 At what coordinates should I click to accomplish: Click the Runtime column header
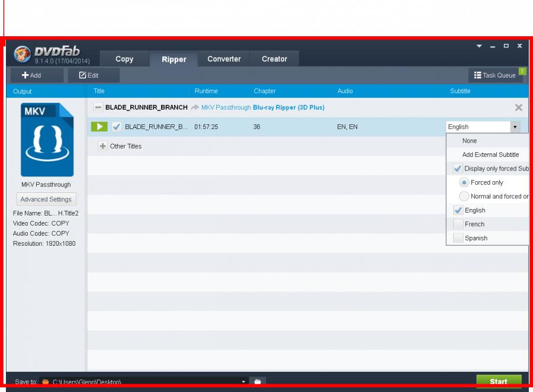click(x=206, y=91)
